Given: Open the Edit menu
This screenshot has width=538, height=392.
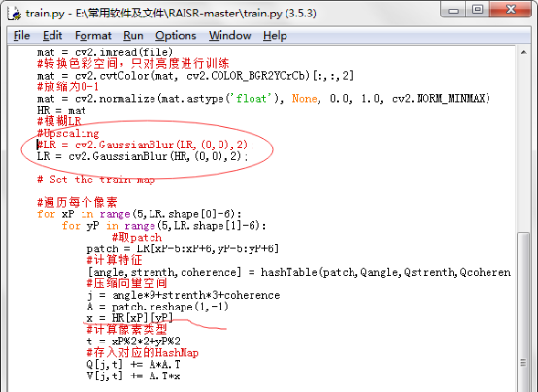Looking at the screenshot, I should click(x=52, y=36).
